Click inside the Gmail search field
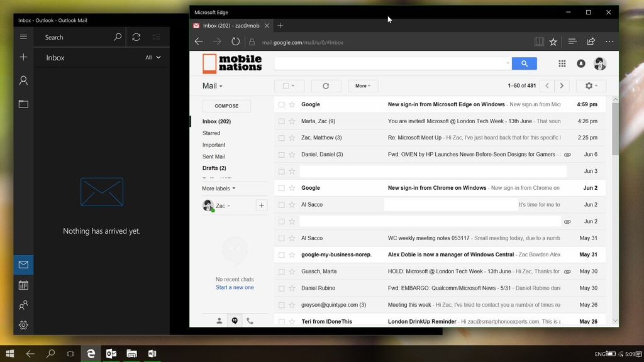 [x=390, y=63]
